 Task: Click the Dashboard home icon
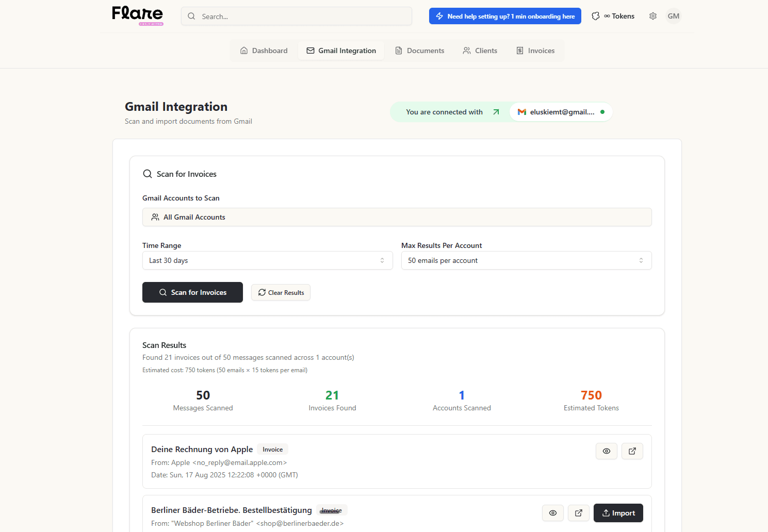[244, 51]
